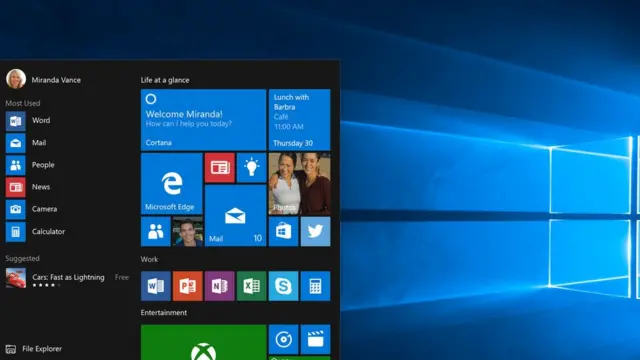Open File Explorer from Start menu
This screenshot has height=360, width=640.
pyautogui.click(x=33, y=349)
